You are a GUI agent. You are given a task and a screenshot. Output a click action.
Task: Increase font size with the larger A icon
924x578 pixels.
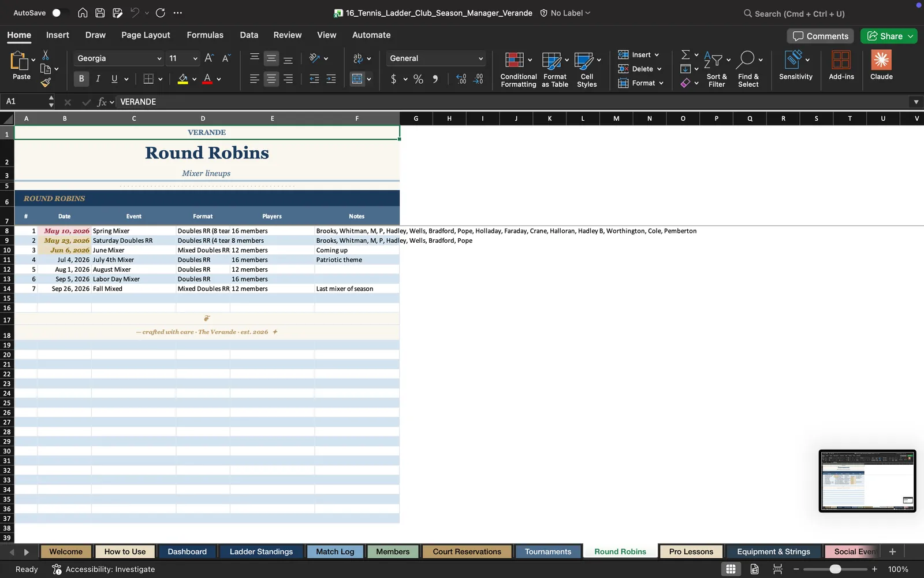(x=209, y=58)
